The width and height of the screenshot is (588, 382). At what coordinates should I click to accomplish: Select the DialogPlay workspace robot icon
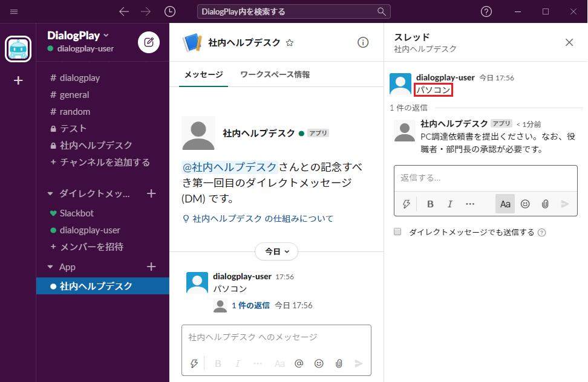[18, 49]
